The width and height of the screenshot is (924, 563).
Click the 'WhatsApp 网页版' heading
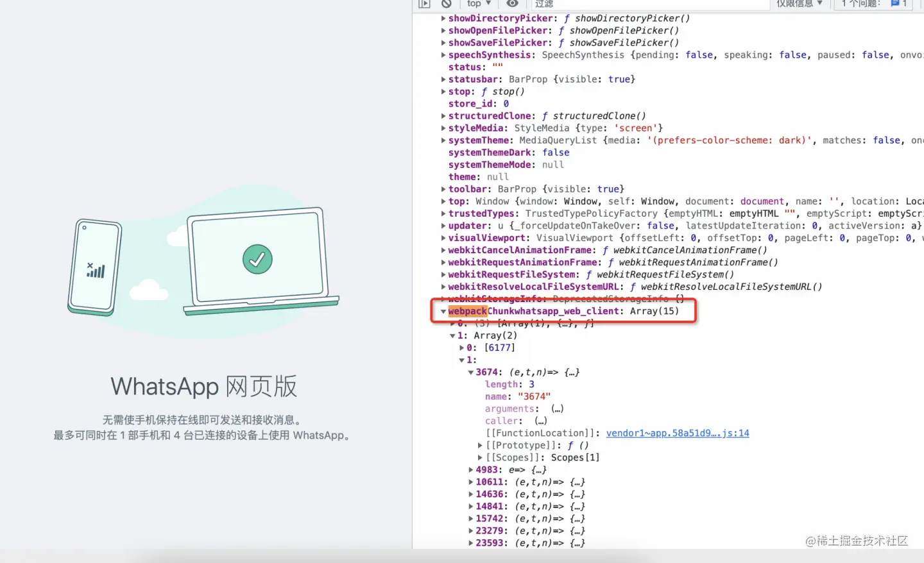click(204, 387)
